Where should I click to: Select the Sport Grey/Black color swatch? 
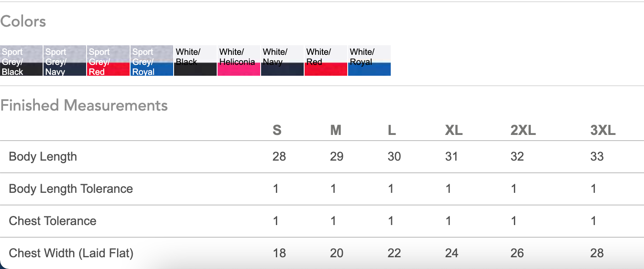coord(21,61)
